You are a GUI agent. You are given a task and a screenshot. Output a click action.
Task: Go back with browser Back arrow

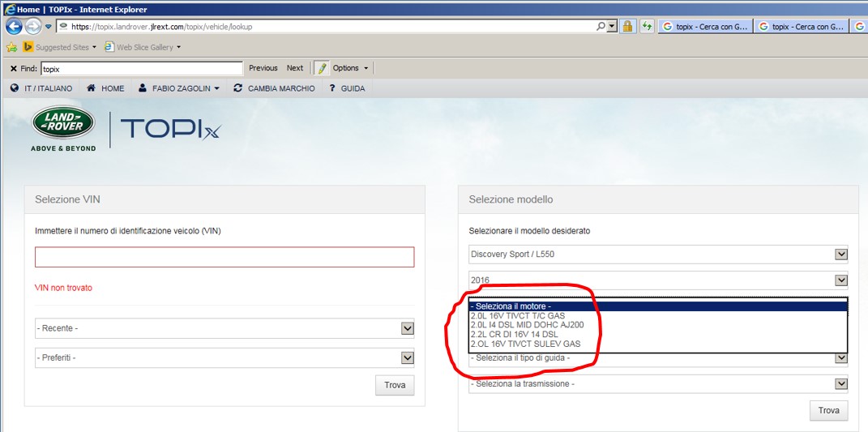pos(14,26)
